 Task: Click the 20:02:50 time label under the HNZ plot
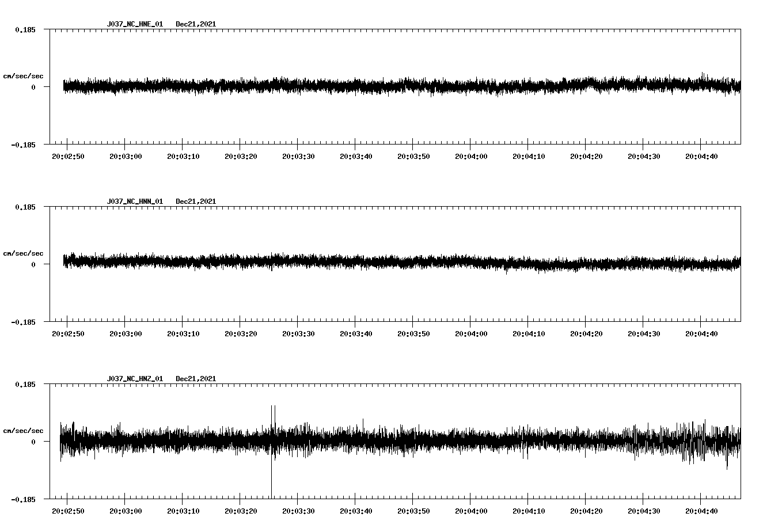[x=68, y=511]
